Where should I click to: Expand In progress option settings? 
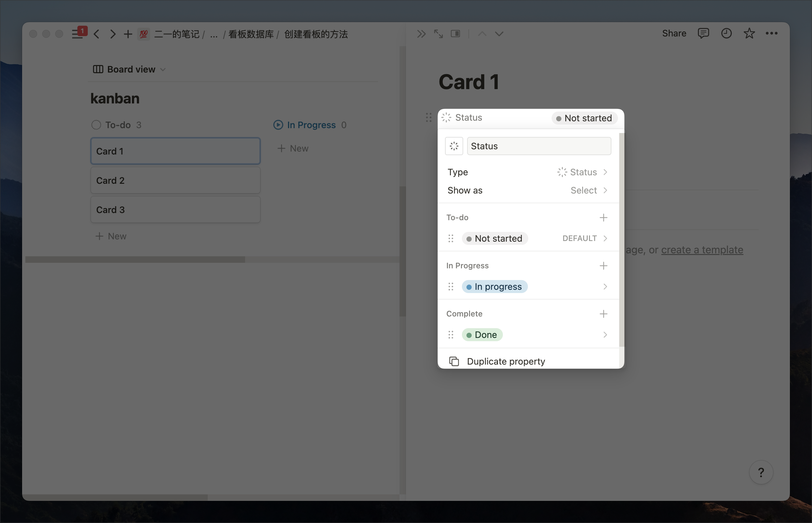coord(605,287)
